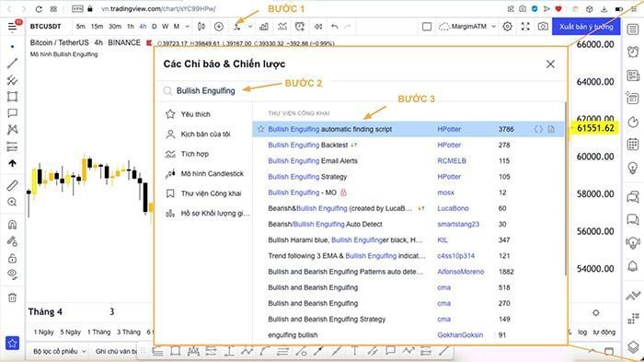Viewport: 644px width, 362px height.
Task: Open author AlfonsoMoreno profile link
Action: pyautogui.click(x=460, y=272)
